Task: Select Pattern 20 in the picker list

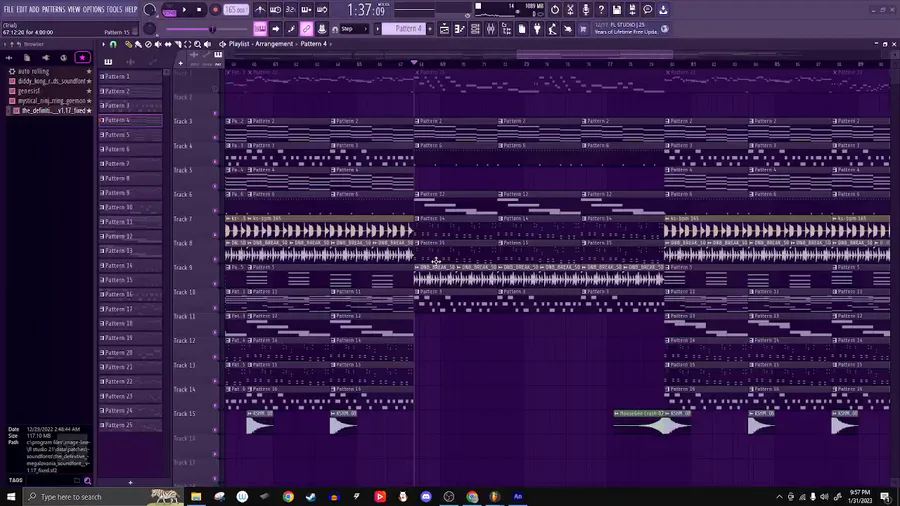Action: [130, 353]
